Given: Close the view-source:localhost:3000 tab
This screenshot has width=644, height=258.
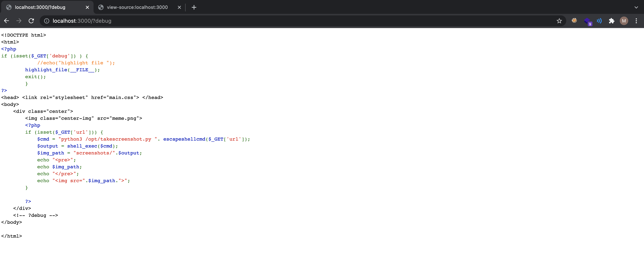Looking at the screenshot, I should click(x=179, y=8).
